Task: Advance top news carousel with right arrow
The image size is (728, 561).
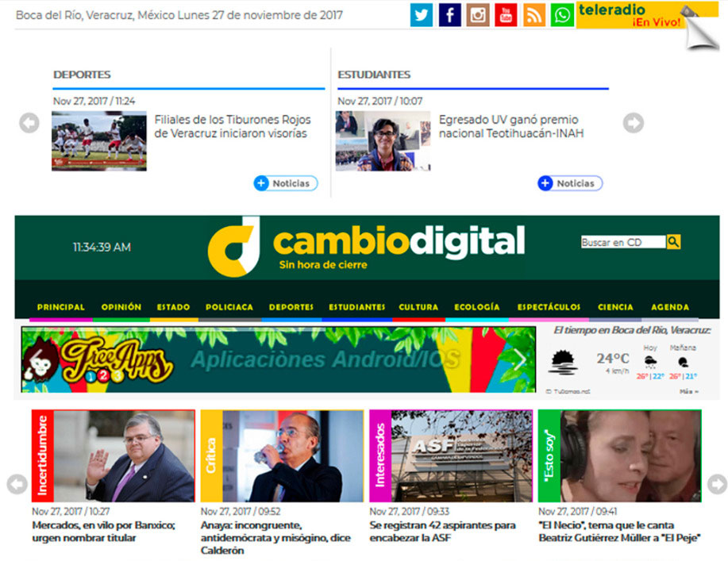Action: (x=633, y=123)
